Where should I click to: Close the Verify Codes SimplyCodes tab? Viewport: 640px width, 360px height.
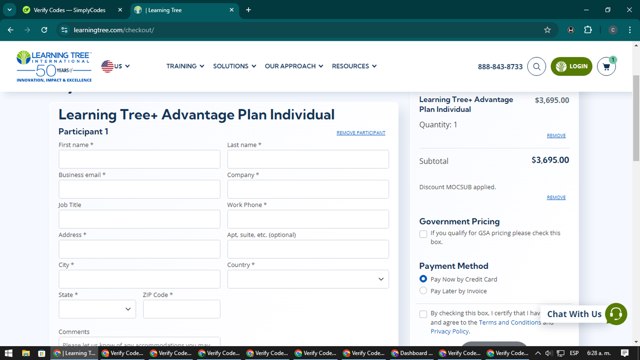tap(120, 10)
